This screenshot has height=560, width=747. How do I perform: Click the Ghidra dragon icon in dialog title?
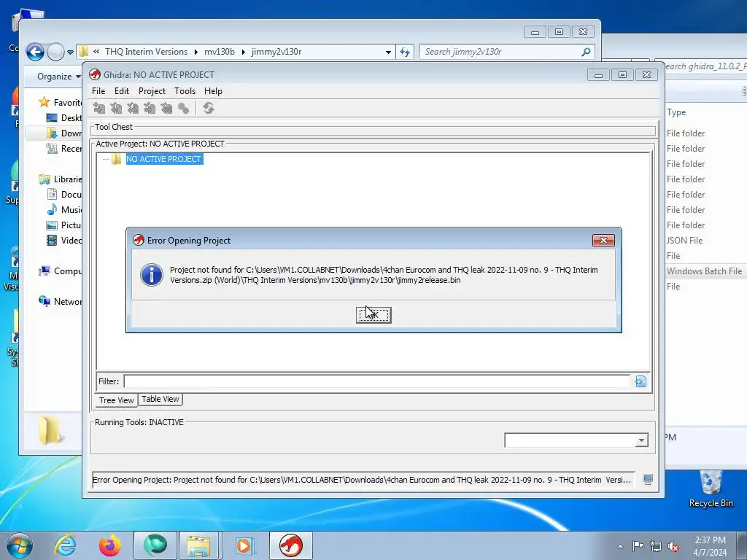139,240
